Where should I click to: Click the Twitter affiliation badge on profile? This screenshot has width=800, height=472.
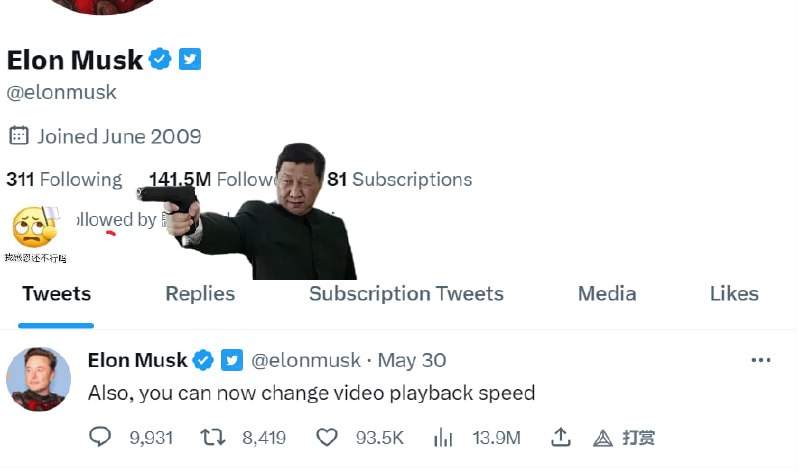[x=190, y=60]
